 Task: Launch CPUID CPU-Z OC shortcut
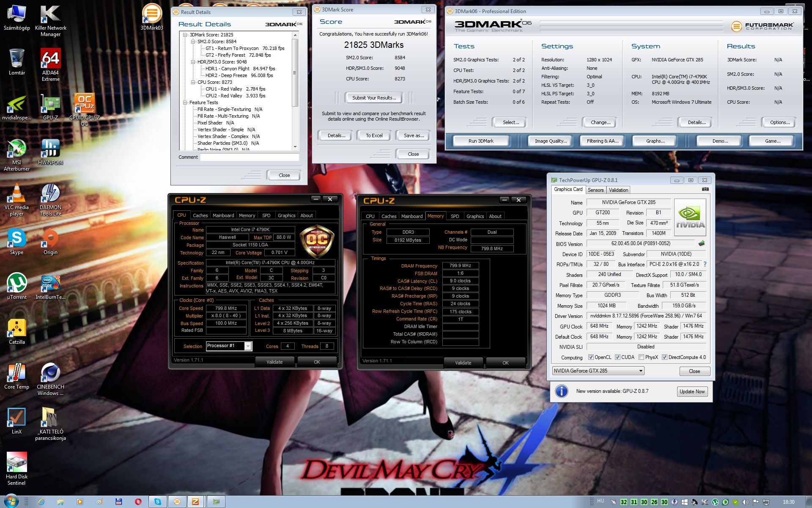click(x=84, y=110)
